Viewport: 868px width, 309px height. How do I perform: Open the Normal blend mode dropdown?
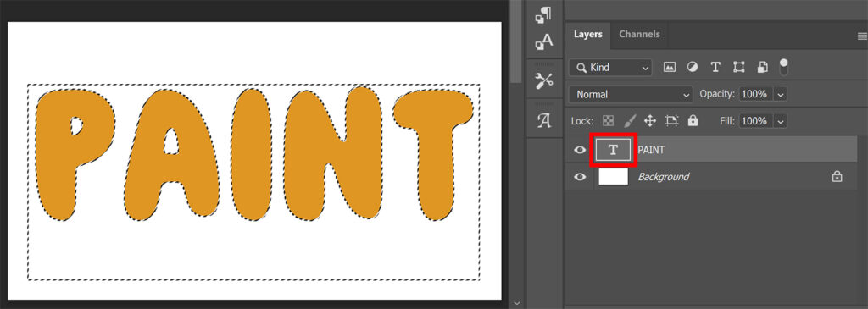coord(631,95)
